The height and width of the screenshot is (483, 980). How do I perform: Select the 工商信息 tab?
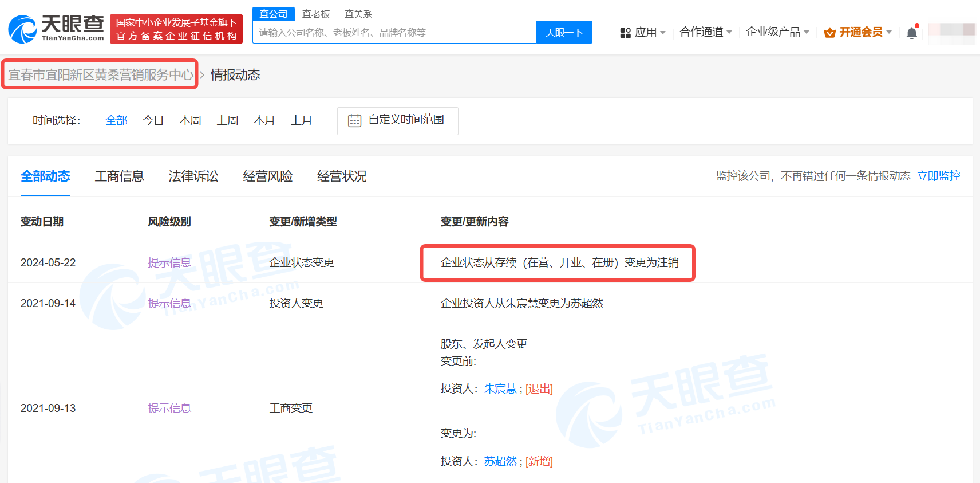119,176
